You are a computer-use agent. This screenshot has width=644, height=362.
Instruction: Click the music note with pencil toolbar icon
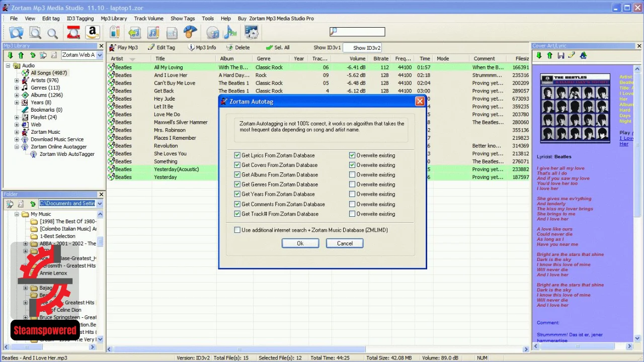coord(153,33)
